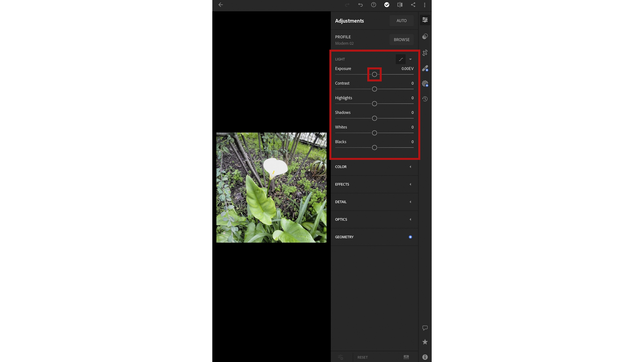This screenshot has height=362, width=644.
Task: Click the Highlights slider handle
Action: (x=374, y=104)
